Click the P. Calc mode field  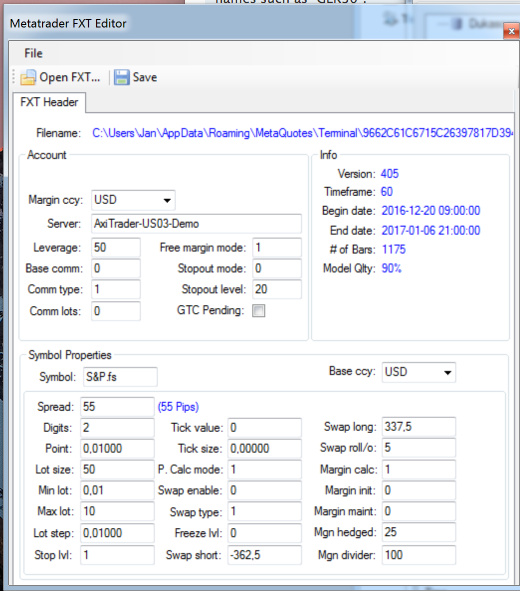click(265, 469)
